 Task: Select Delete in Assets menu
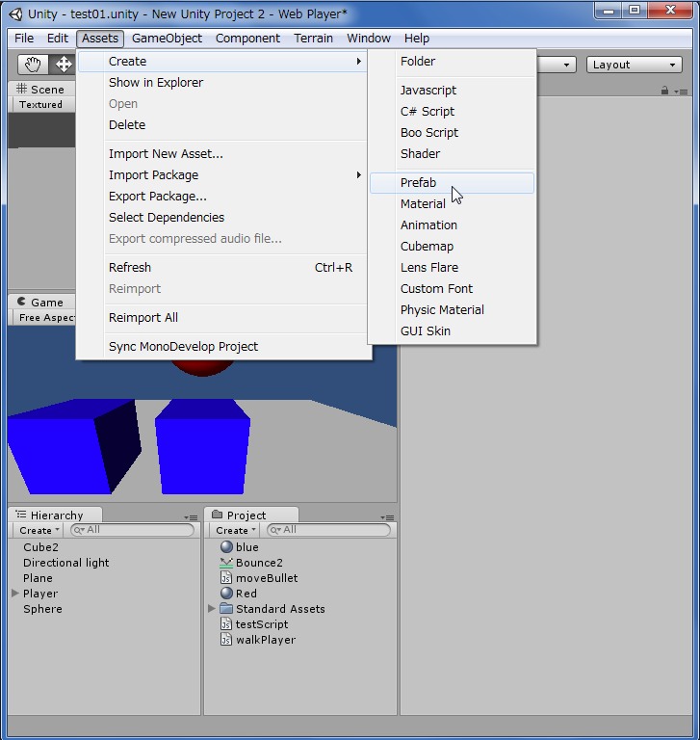(222, 125)
